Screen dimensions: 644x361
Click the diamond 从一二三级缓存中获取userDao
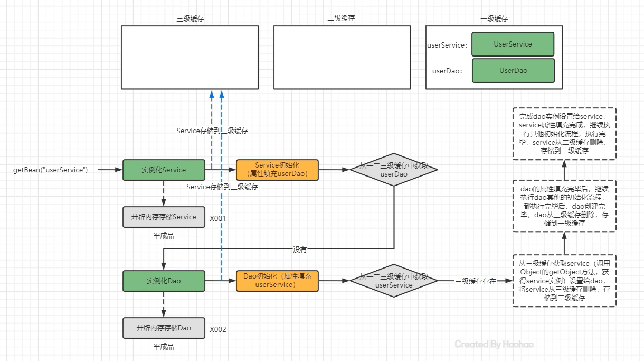point(394,170)
